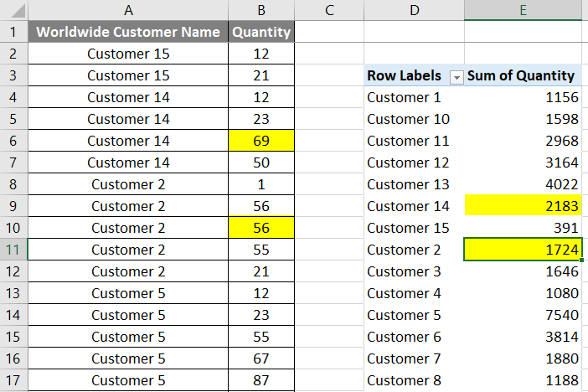Select quantity 55 in row 11
The width and height of the screenshot is (588, 392).
tap(261, 250)
